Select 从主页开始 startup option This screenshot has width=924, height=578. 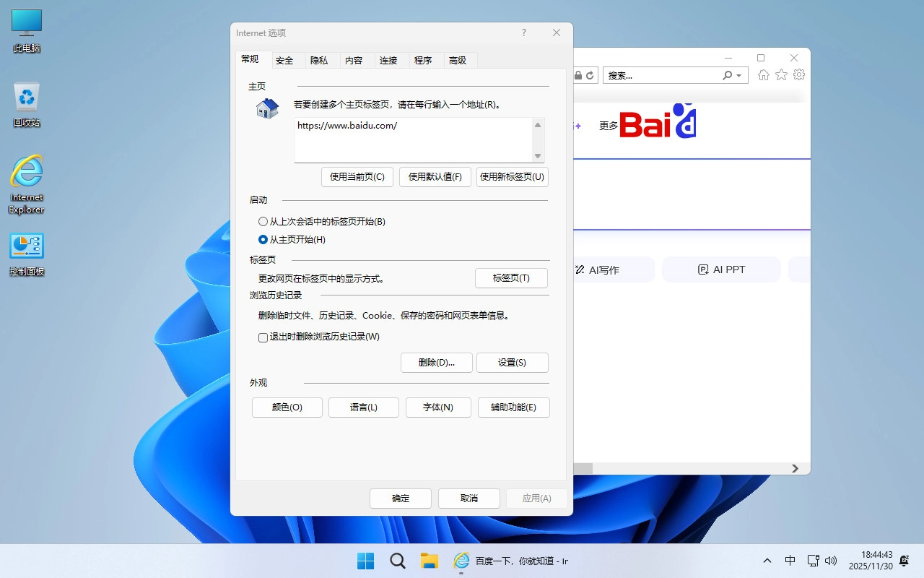pyautogui.click(x=263, y=239)
